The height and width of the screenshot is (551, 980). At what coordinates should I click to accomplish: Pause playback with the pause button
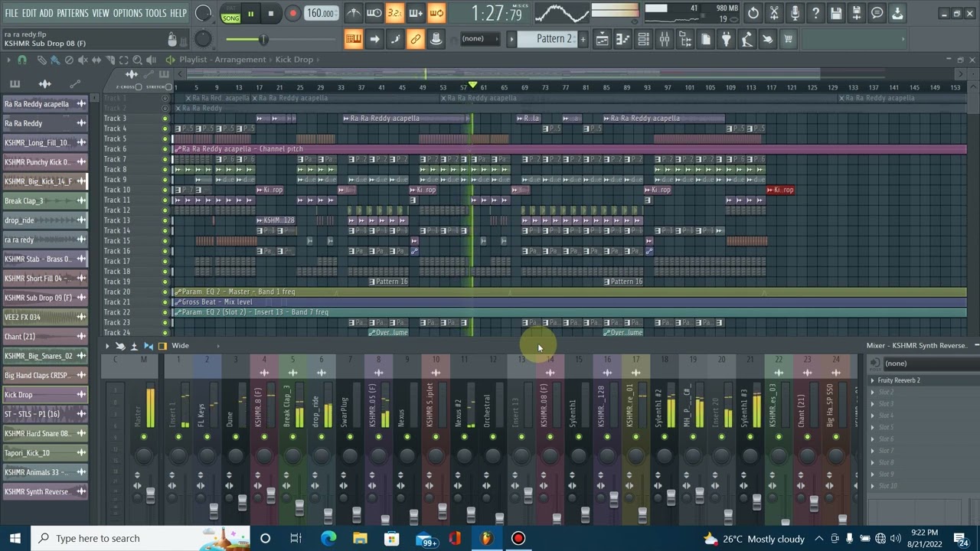(x=250, y=14)
